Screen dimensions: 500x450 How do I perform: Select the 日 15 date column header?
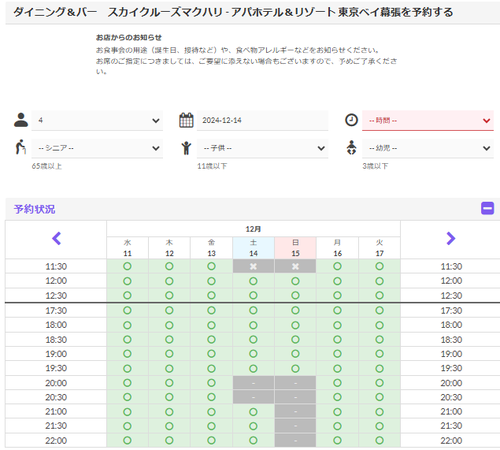click(x=295, y=248)
